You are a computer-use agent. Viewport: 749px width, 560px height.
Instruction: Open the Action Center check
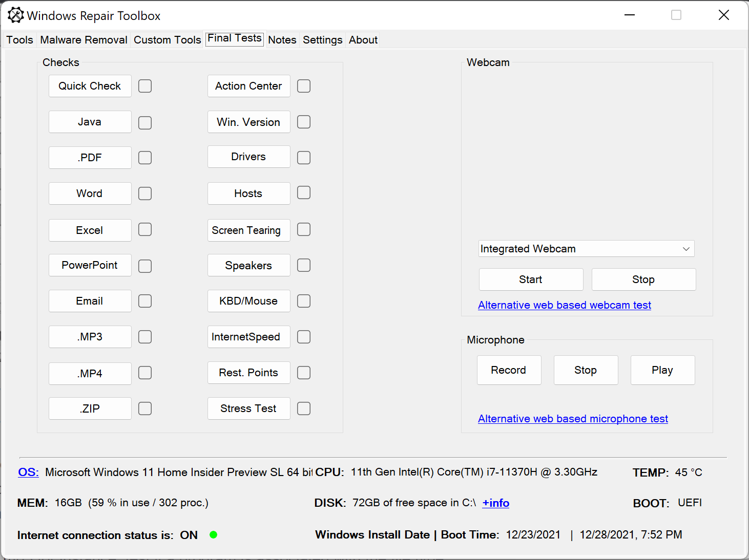point(249,86)
